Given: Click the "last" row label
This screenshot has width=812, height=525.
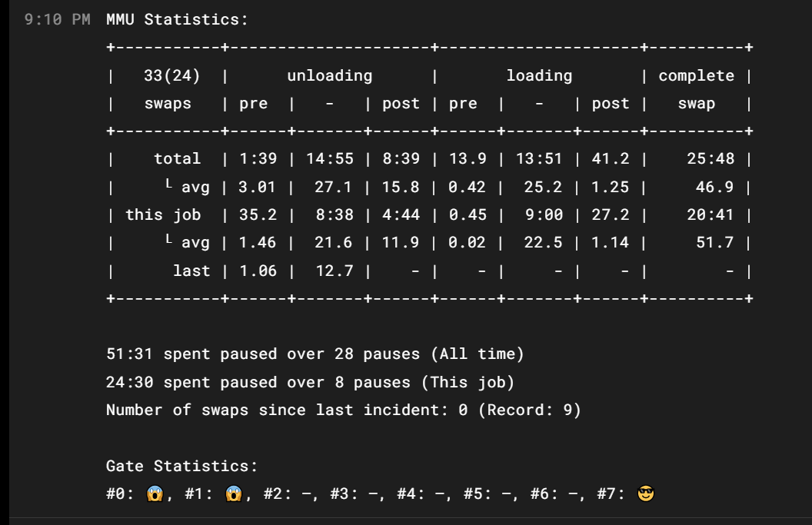Looking at the screenshot, I should coord(191,270).
